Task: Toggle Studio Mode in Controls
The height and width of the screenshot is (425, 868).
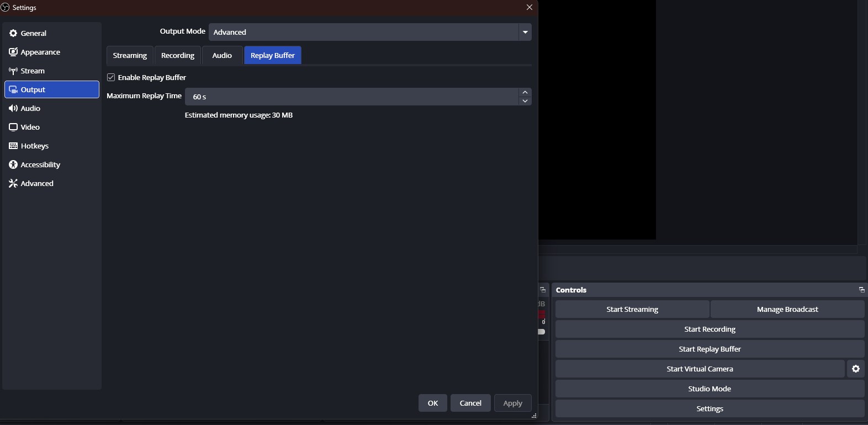Action: pyautogui.click(x=710, y=389)
